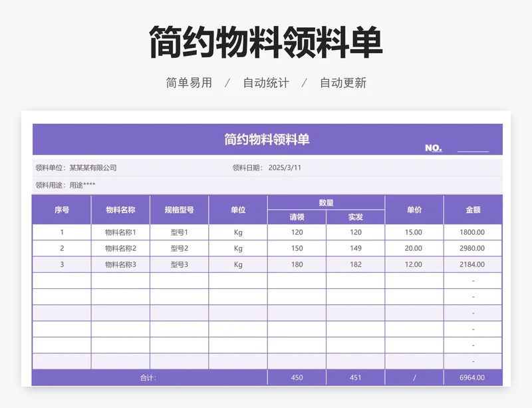
Task: Select the cell 型号2
Action: (179, 248)
